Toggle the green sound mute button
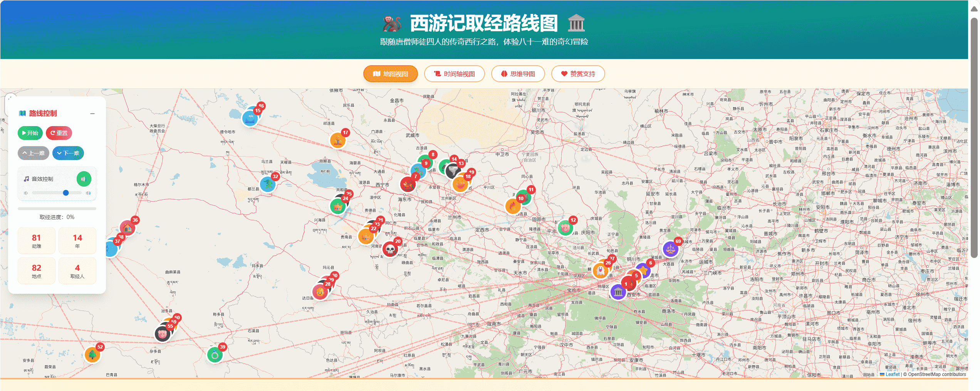This screenshot has height=391, width=980. point(84,179)
